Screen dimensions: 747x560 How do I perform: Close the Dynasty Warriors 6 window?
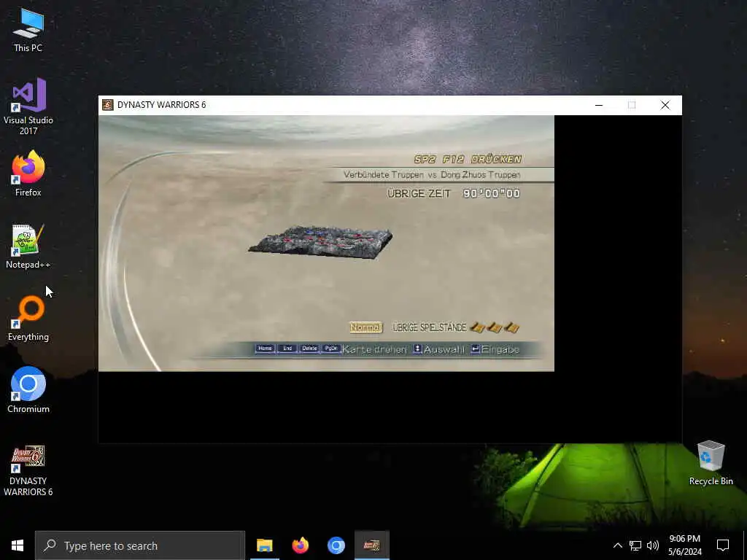pos(665,105)
